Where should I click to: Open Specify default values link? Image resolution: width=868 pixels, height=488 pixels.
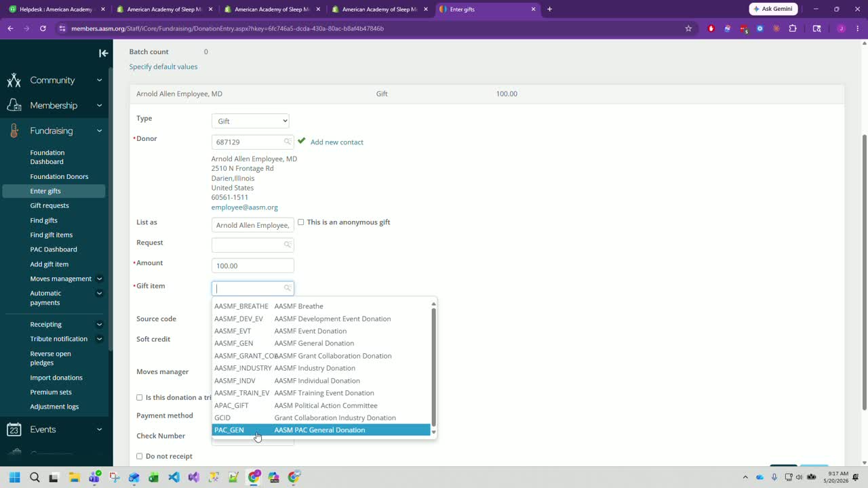click(163, 66)
